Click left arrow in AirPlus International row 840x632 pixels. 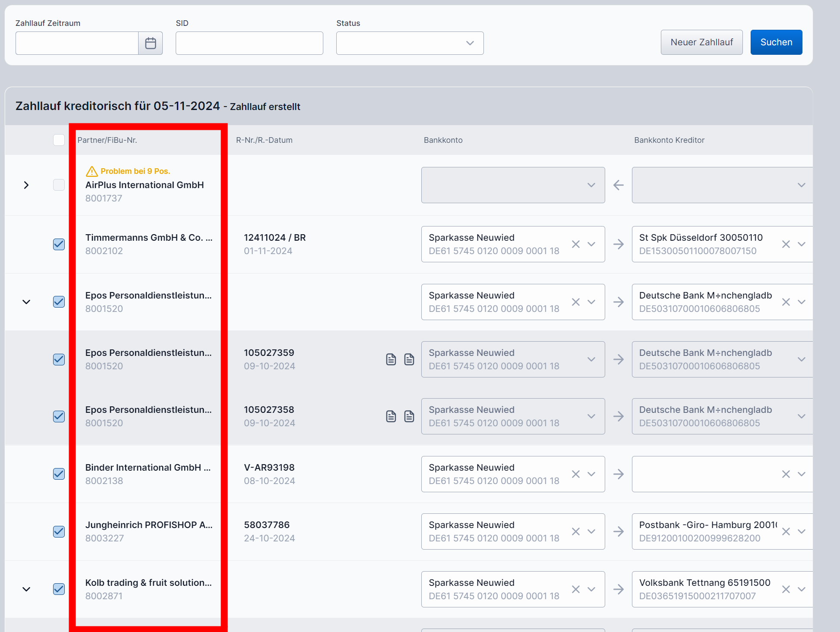(x=619, y=185)
